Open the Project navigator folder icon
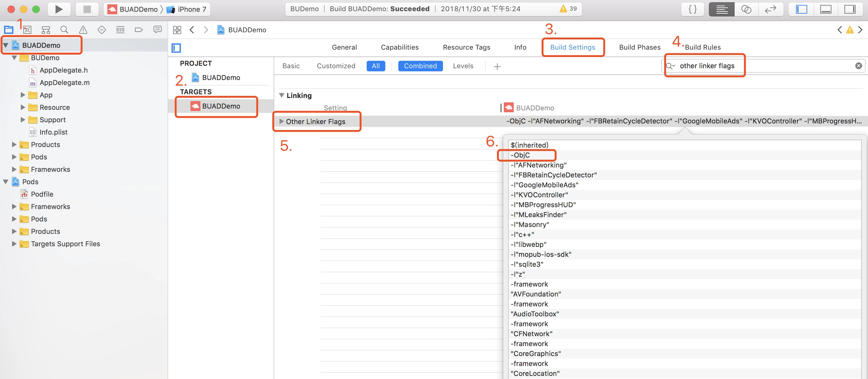This screenshot has width=868, height=379. 9,30
